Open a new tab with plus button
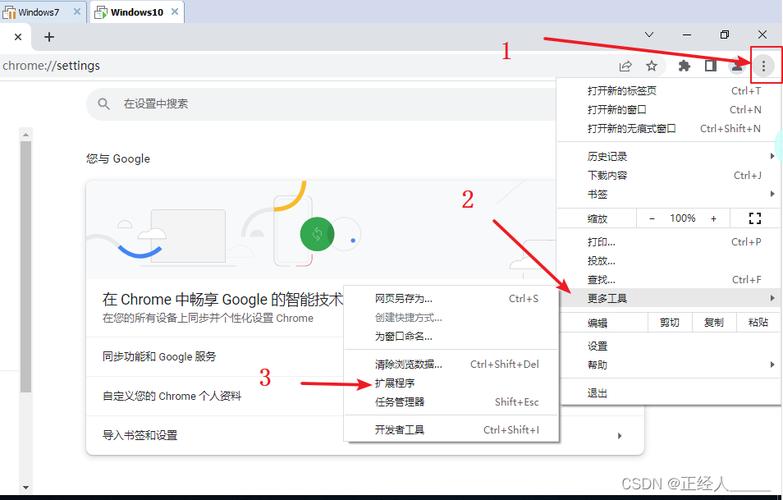Viewport: 783px width, 500px height. point(49,37)
